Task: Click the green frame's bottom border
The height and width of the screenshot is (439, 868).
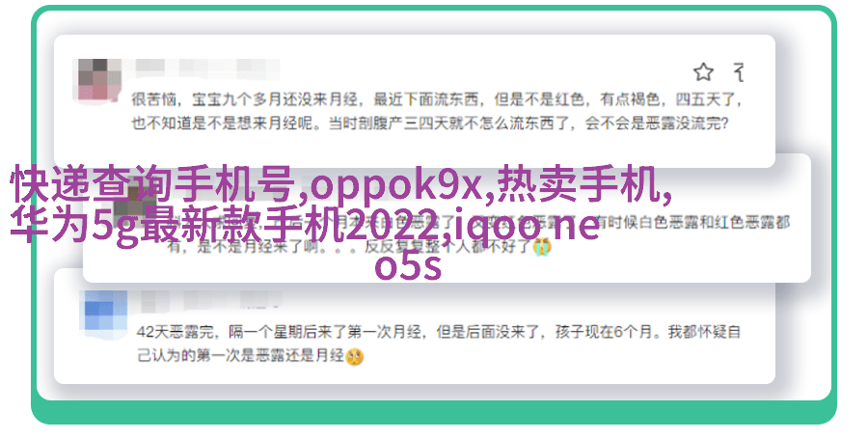Action: coord(434,412)
